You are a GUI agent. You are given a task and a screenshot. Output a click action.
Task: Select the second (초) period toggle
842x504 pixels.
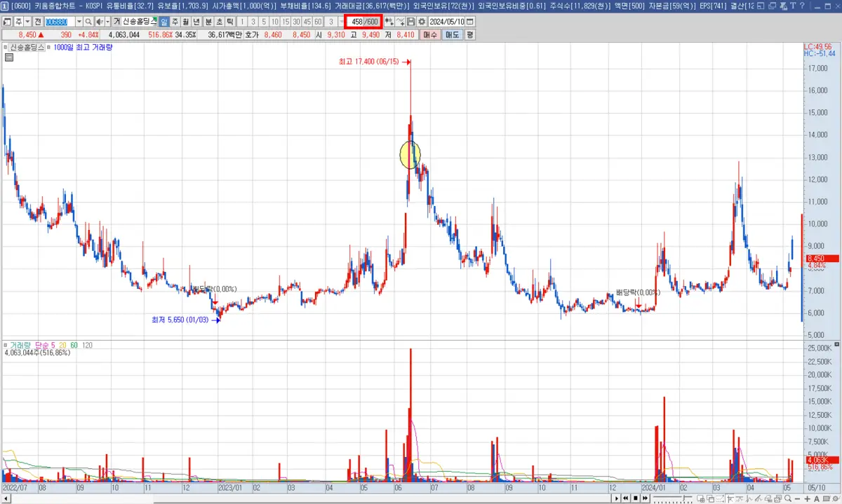219,22
